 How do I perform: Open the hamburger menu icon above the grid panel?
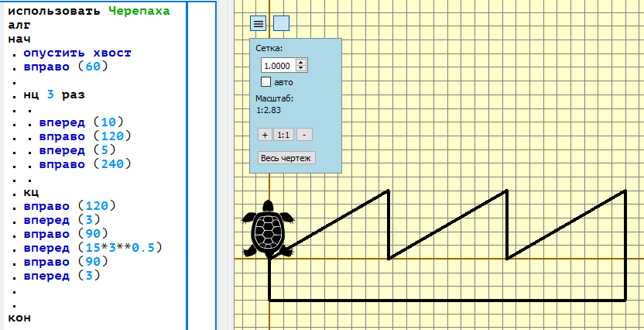[x=258, y=23]
